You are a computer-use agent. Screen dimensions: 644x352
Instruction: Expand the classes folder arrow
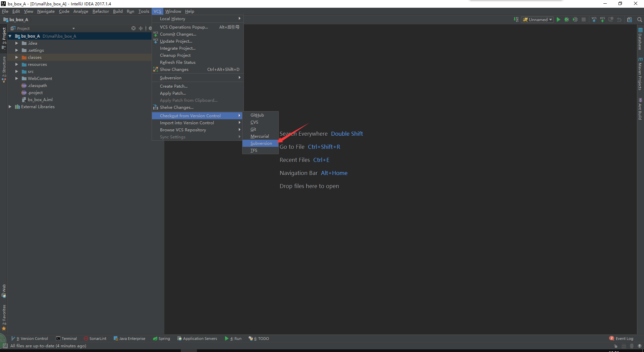16,57
